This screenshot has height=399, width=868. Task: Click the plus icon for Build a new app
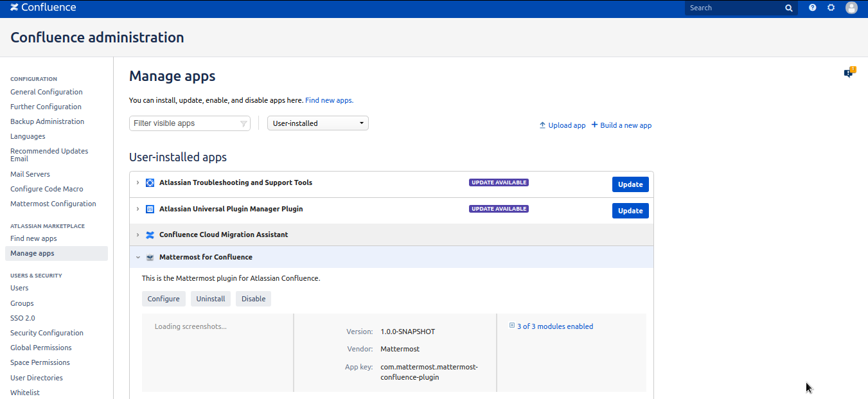point(594,125)
